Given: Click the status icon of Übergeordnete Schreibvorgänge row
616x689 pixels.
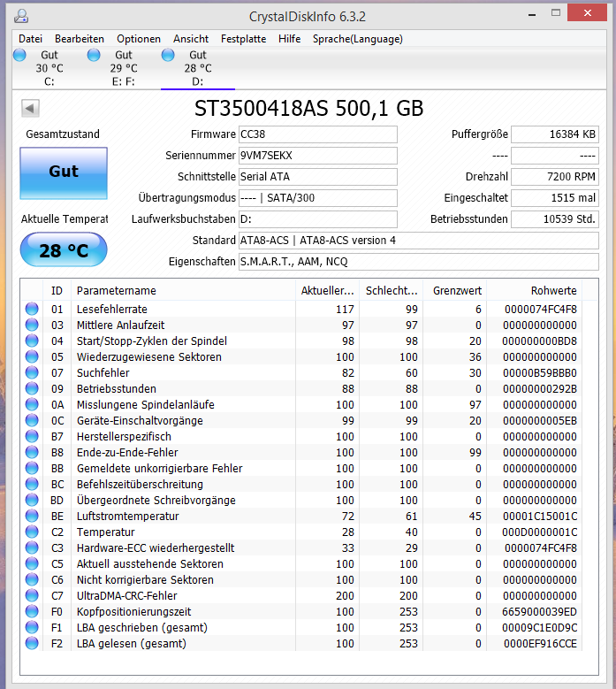Looking at the screenshot, I should pos(32,500).
